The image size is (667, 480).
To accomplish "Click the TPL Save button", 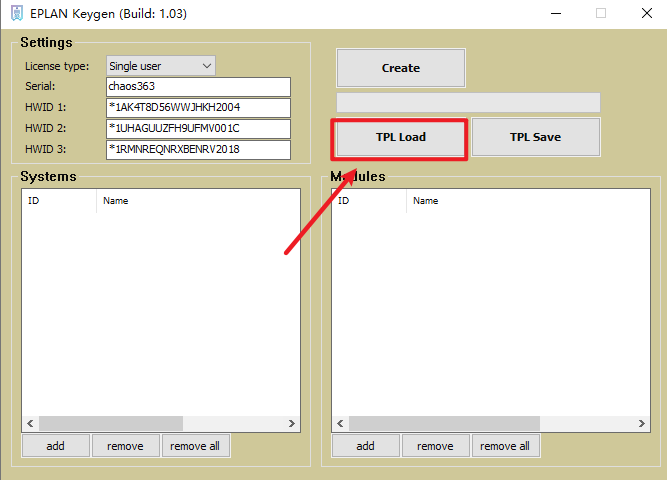I will point(535,138).
